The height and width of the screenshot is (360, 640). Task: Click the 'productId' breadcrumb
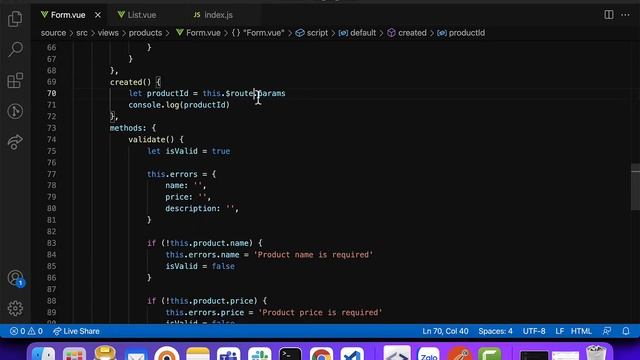[461, 33]
